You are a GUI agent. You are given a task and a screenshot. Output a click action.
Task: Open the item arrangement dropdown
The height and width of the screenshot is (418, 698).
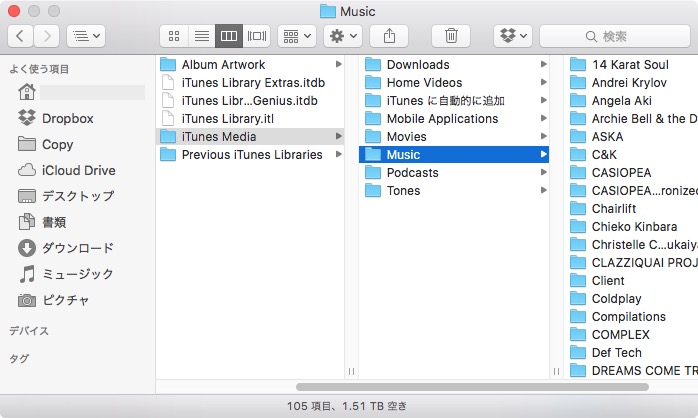[297, 36]
